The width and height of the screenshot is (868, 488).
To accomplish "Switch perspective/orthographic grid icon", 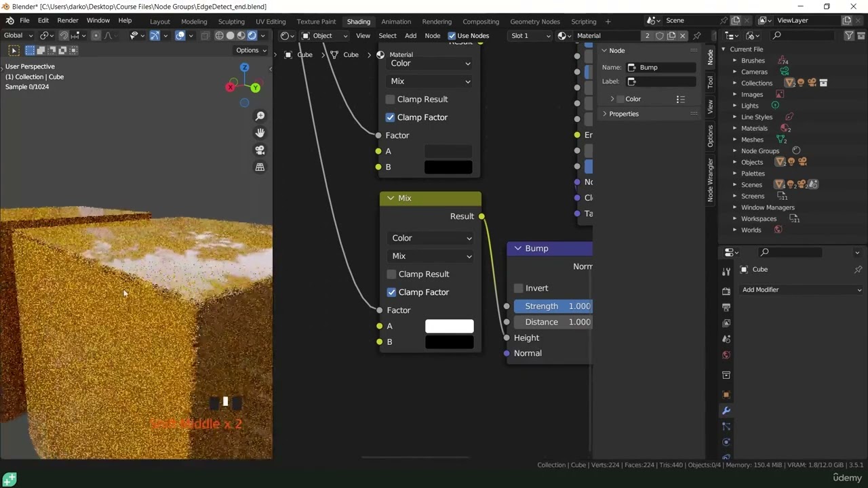I will [260, 167].
